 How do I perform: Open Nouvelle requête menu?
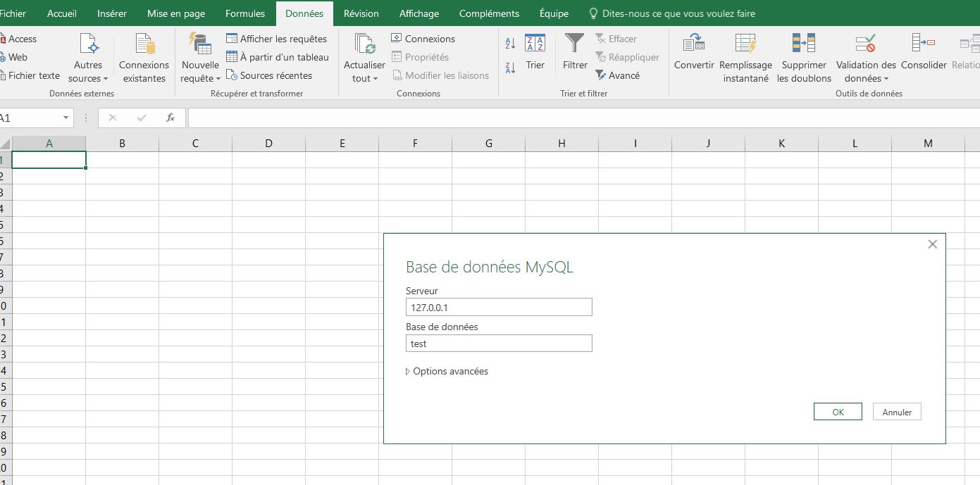[x=201, y=58]
